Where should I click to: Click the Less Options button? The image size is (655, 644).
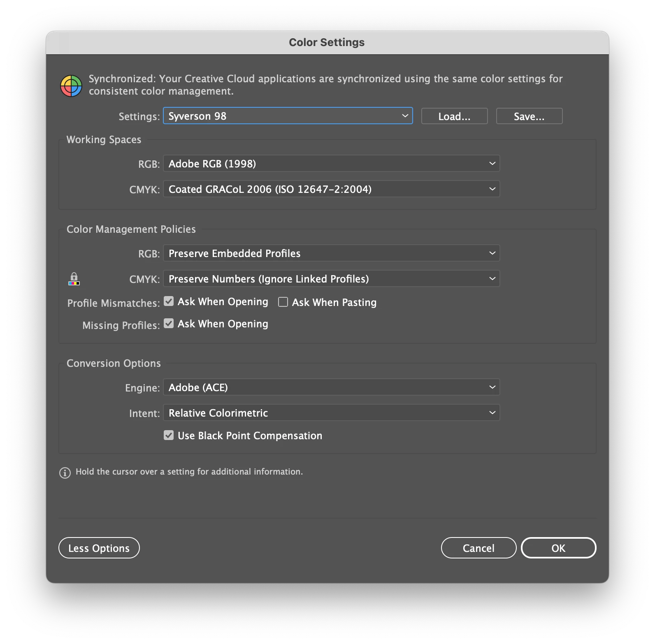(x=99, y=548)
